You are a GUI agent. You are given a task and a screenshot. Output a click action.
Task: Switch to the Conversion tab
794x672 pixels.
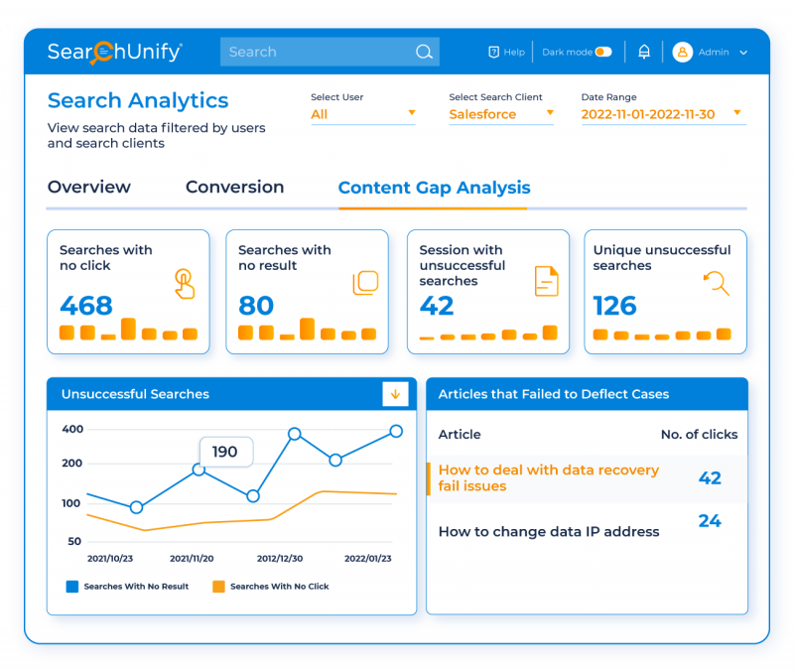coord(235,187)
